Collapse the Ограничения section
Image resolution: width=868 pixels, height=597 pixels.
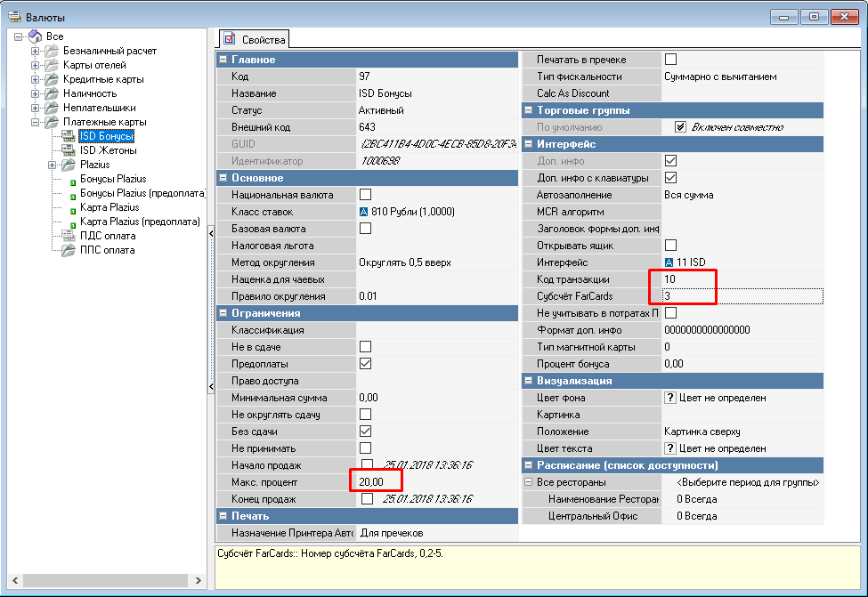223,313
